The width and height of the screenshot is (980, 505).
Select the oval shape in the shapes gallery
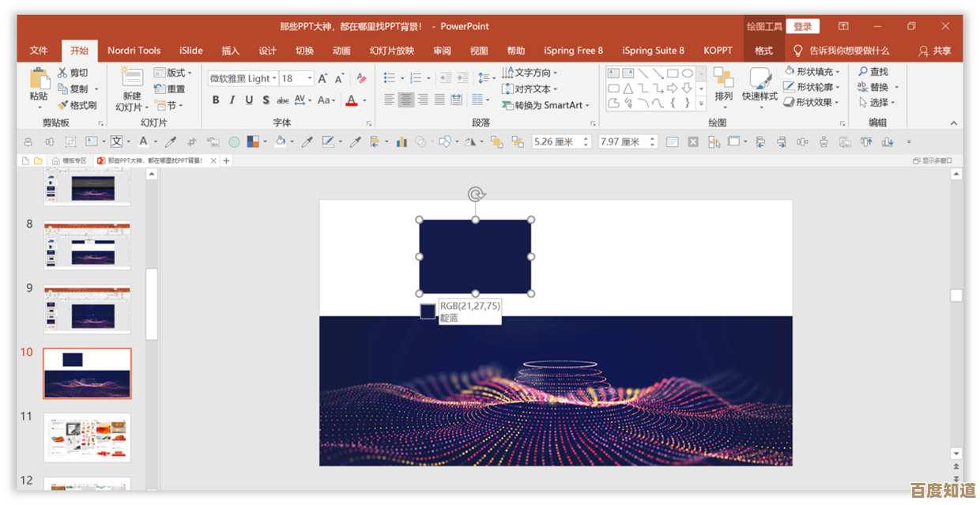(688, 73)
